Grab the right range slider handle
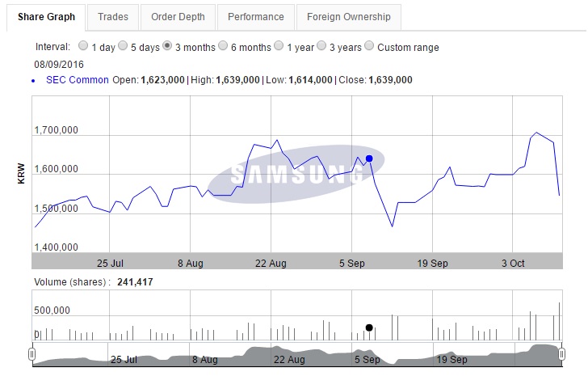 561,354
